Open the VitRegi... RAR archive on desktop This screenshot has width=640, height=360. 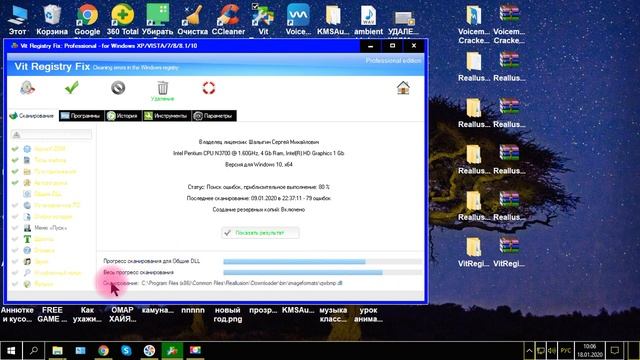509,252
